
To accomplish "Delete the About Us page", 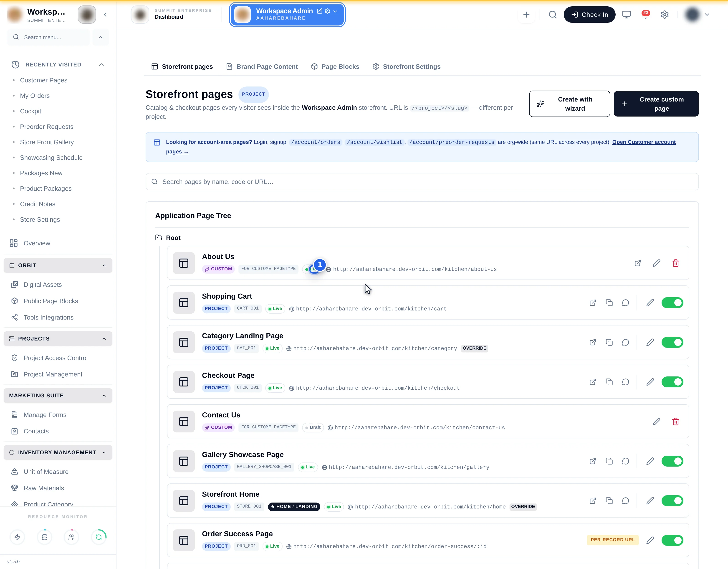I will click(x=676, y=263).
